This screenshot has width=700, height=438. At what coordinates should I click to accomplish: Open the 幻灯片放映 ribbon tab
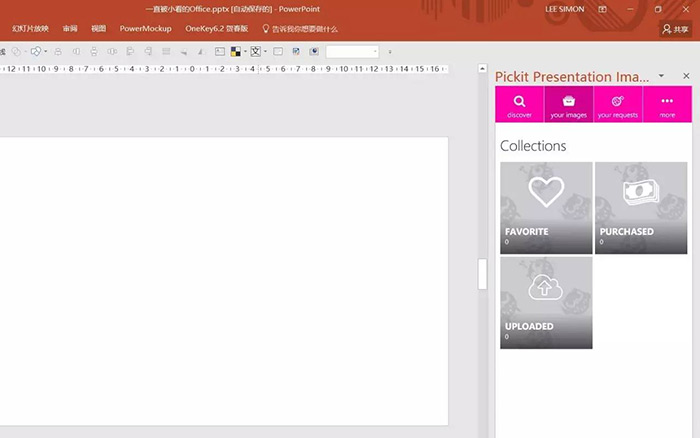point(30,29)
